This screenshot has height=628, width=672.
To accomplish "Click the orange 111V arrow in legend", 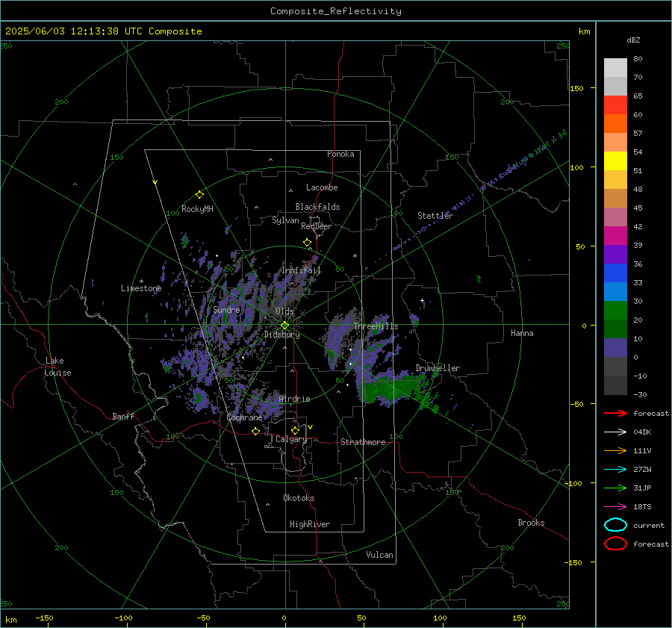I will [615, 450].
